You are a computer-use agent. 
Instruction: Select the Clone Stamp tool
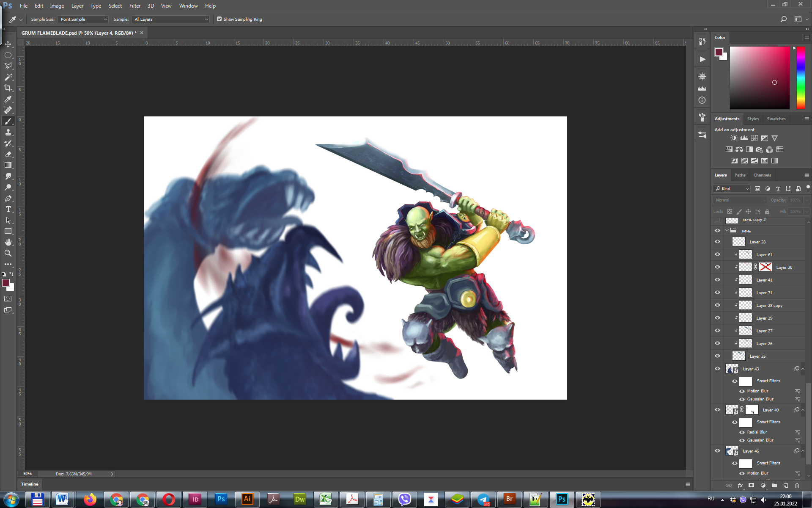click(x=8, y=133)
